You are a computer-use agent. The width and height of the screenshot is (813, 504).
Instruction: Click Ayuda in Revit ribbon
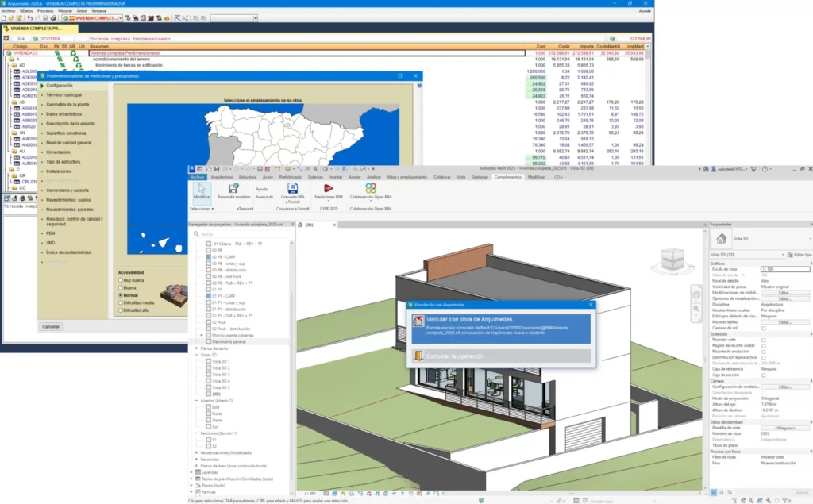coord(261,189)
